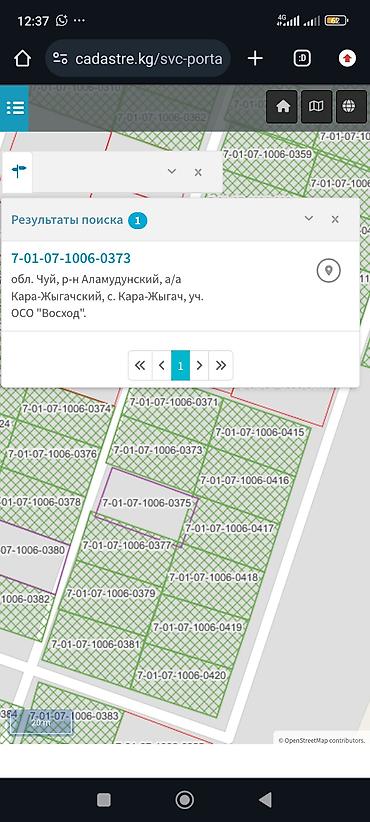
Task: Select parcel 7-01-07-1006-0379 on map
Action: tap(111, 593)
